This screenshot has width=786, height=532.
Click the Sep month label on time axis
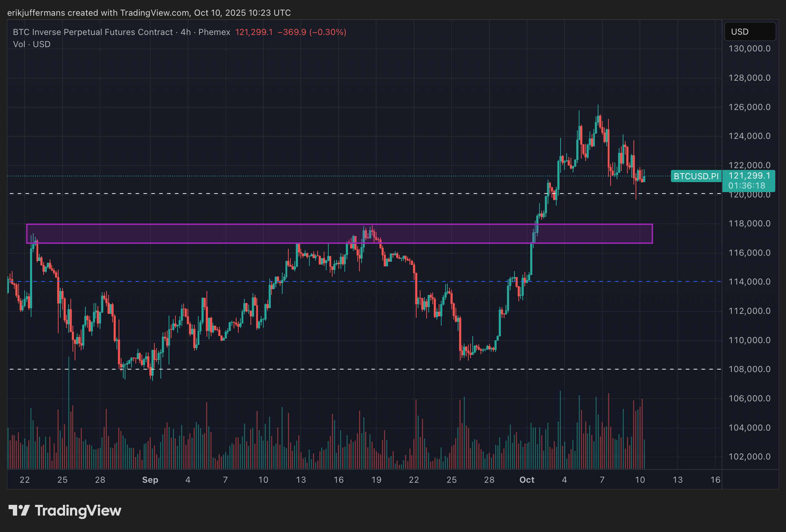150,480
